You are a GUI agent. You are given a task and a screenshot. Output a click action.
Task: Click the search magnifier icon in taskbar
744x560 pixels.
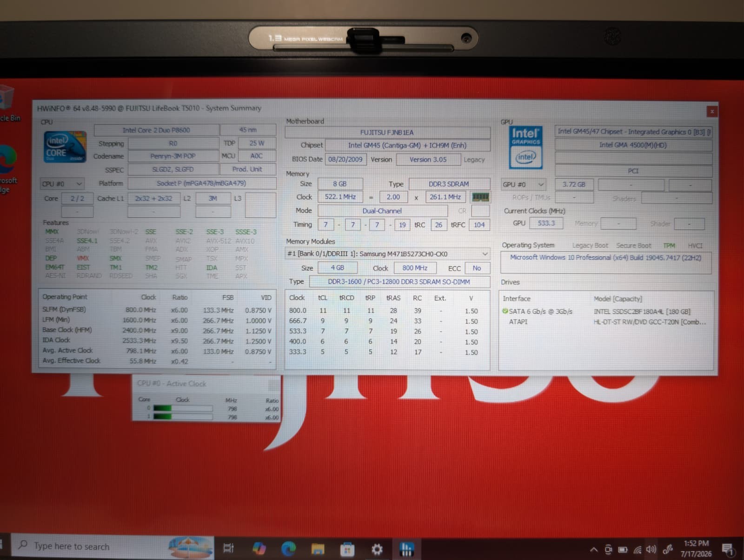[23, 544]
